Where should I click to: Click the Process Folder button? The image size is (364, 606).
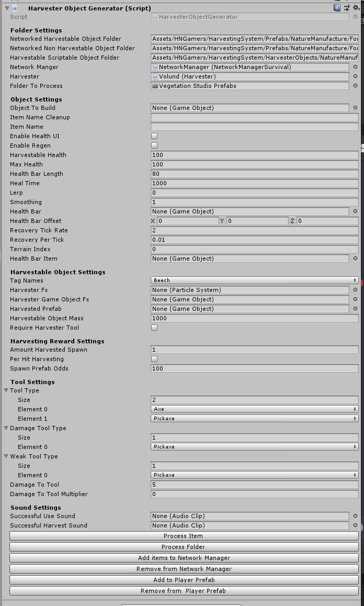tap(184, 547)
